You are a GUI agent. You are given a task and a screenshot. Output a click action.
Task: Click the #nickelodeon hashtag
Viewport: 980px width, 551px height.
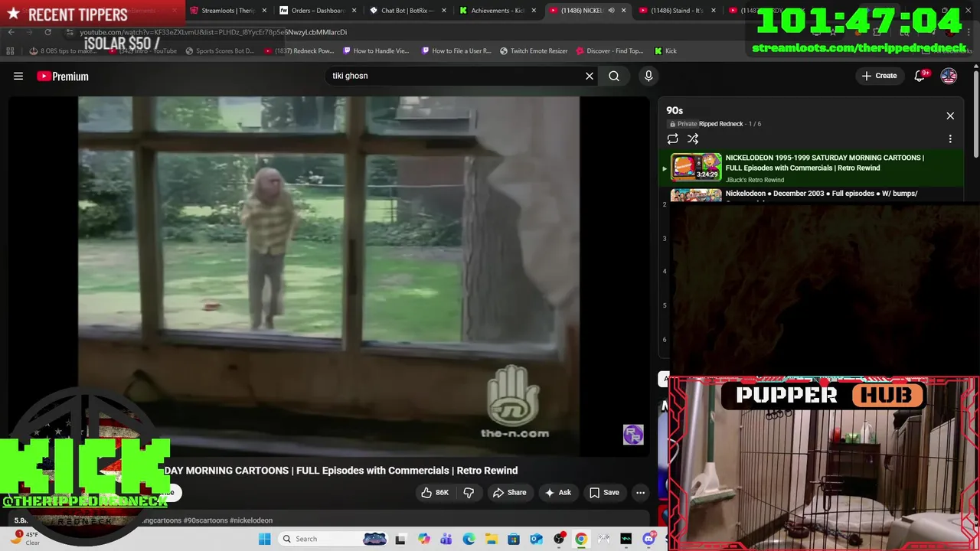pyautogui.click(x=251, y=520)
